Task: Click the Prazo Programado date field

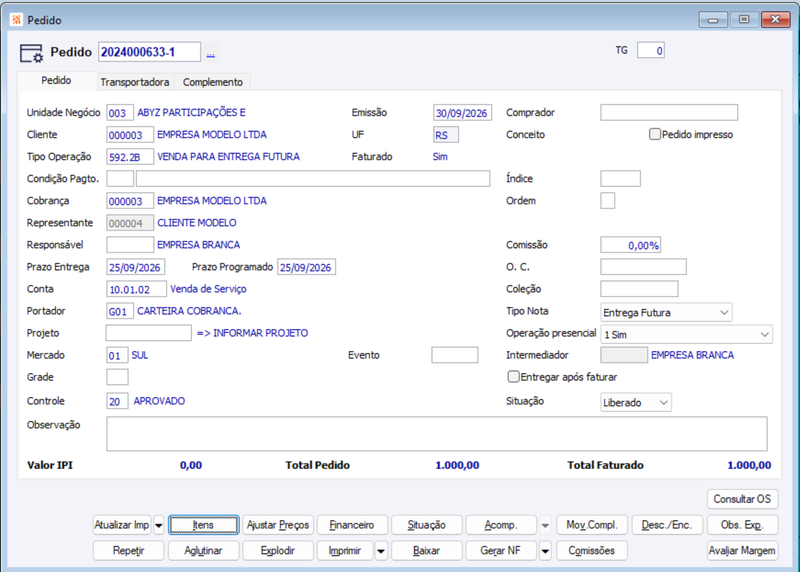Action: (x=307, y=267)
